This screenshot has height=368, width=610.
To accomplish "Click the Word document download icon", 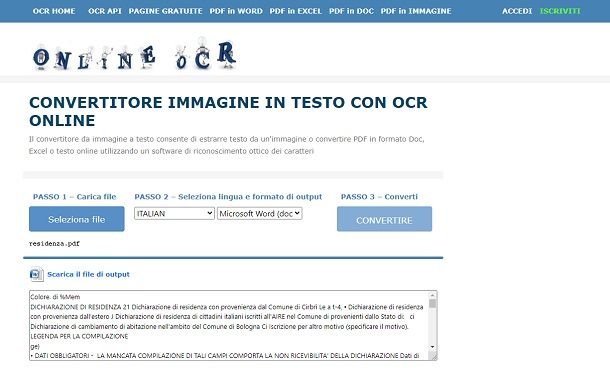I will (37, 274).
